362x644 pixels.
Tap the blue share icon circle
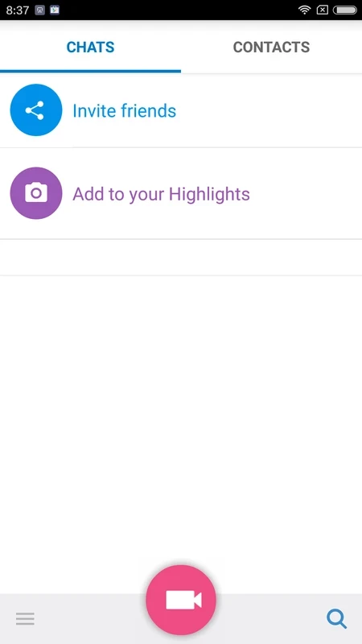tap(36, 110)
